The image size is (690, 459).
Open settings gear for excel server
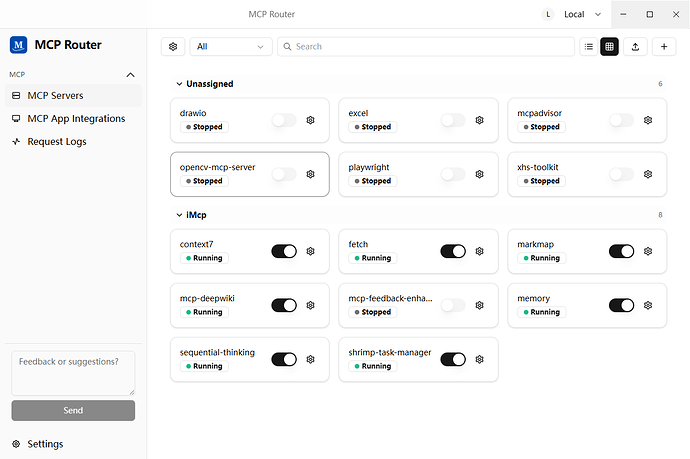(479, 120)
